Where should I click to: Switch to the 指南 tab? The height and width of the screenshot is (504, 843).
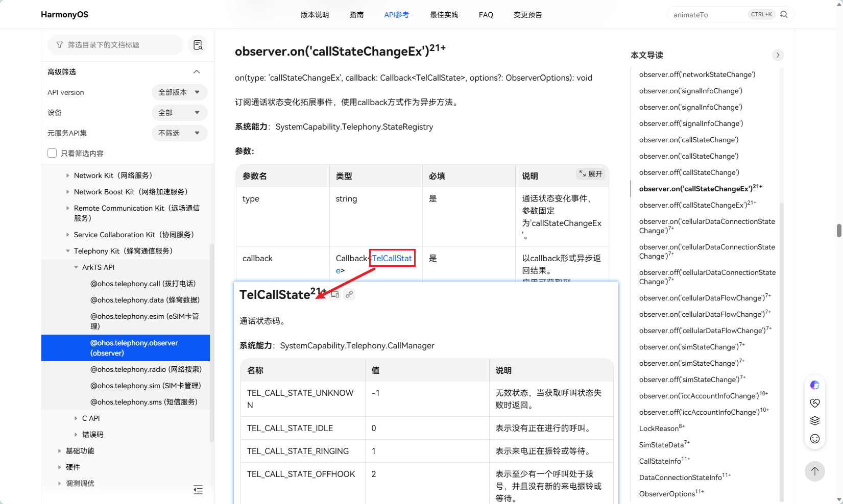[x=356, y=15]
